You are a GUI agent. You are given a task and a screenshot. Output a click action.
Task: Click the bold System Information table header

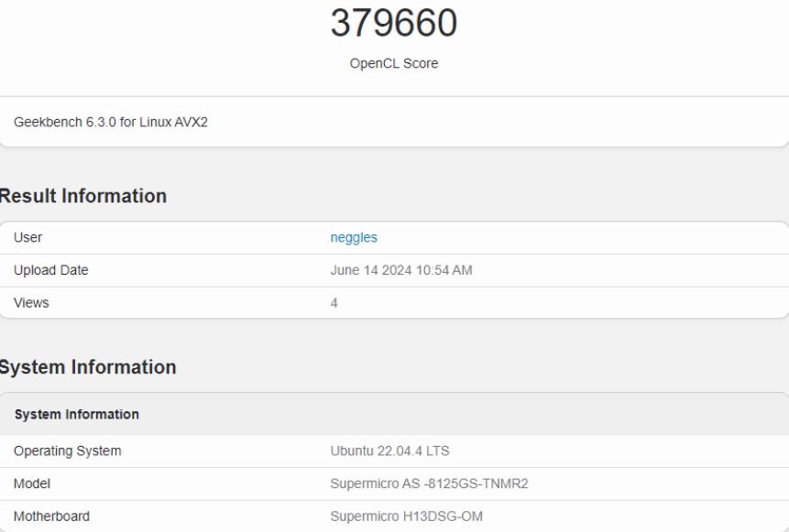pos(77,414)
